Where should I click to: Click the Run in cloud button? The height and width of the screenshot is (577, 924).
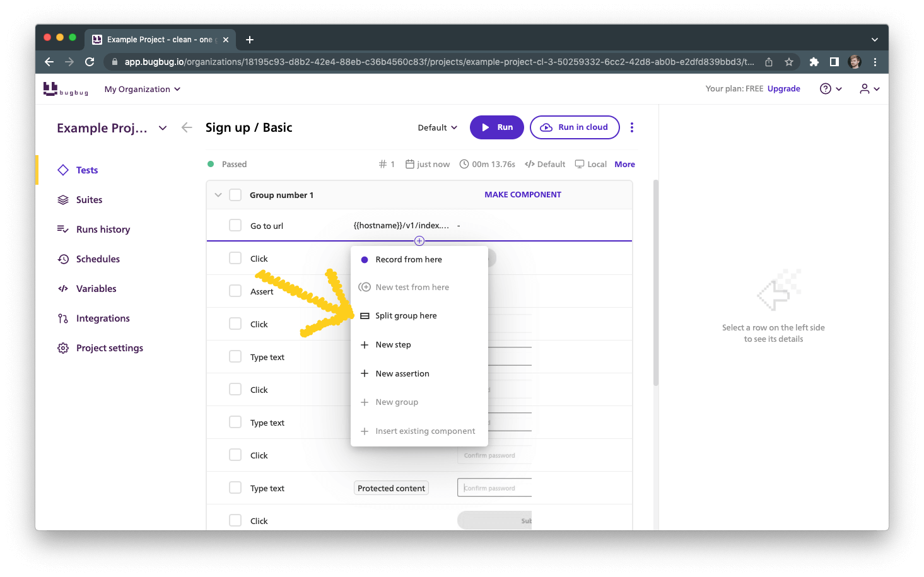pos(575,127)
